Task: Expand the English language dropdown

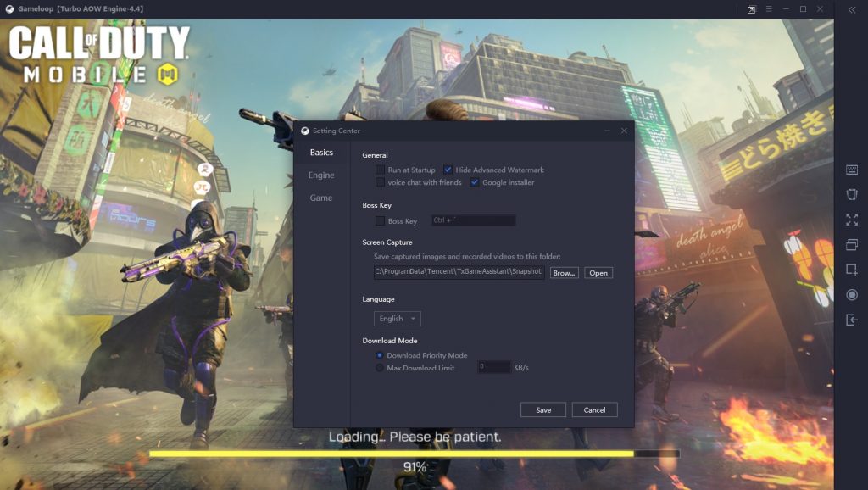Action: [398, 319]
